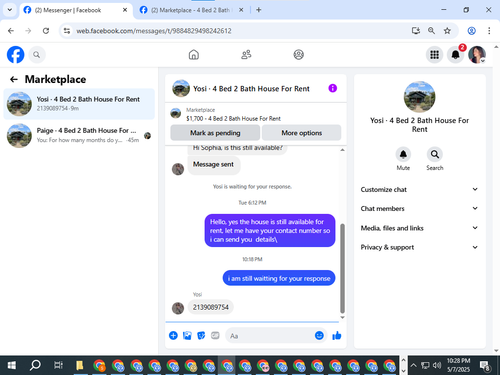Attach a file using the photo icon
This screenshot has height=375, width=500.
point(187,335)
